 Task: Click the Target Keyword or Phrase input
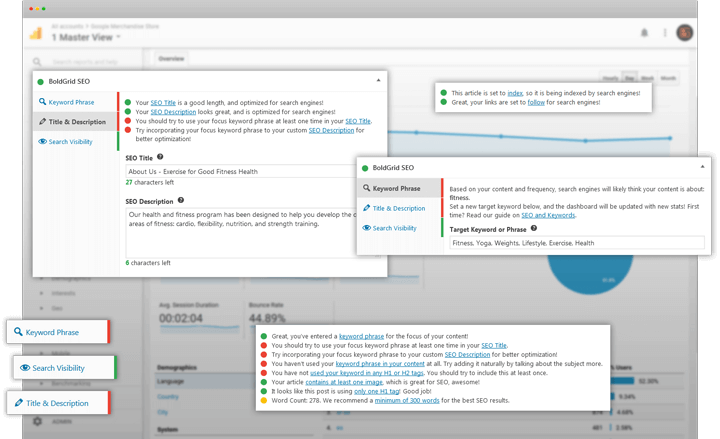[x=577, y=243]
